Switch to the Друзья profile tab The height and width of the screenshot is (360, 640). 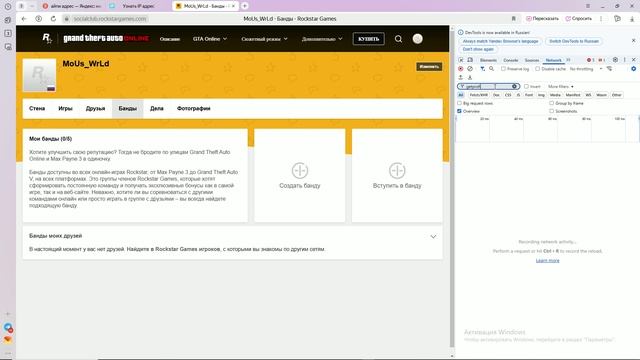(96, 109)
